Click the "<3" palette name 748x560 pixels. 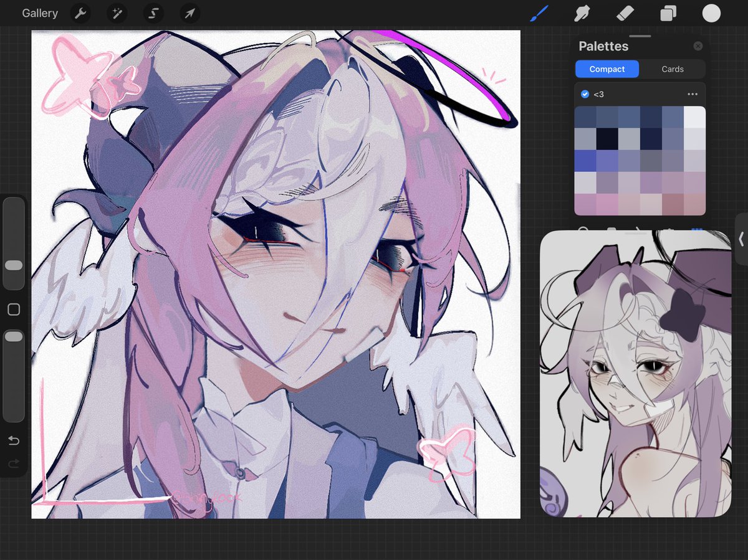(598, 94)
